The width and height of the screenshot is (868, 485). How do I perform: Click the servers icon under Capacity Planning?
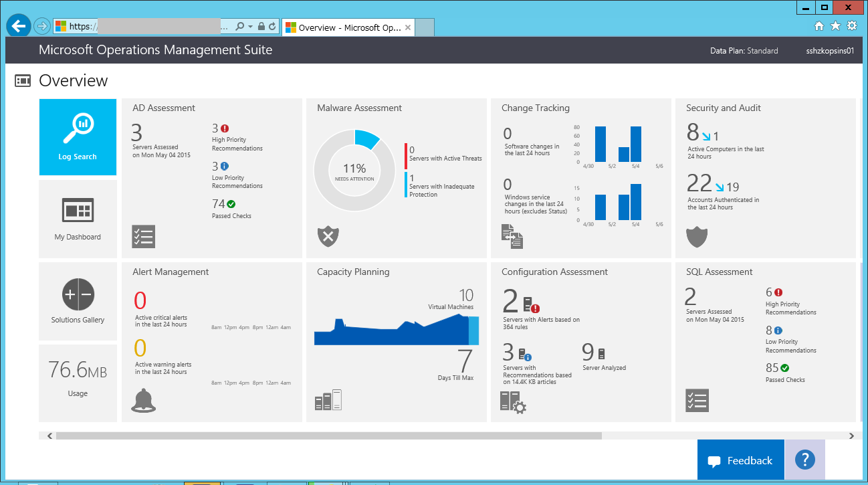(328, 400)
